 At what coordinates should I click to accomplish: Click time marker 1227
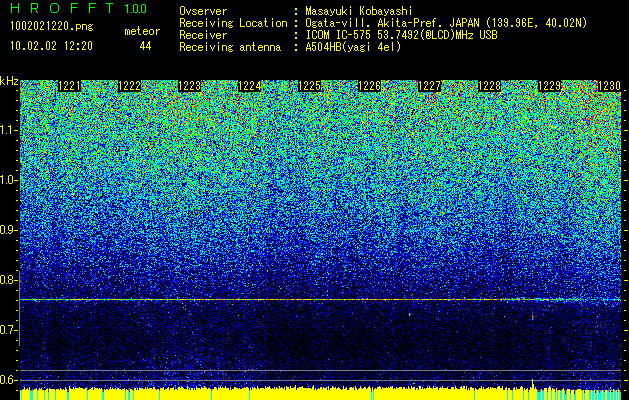pyautogui.click(x=429, y=86)
